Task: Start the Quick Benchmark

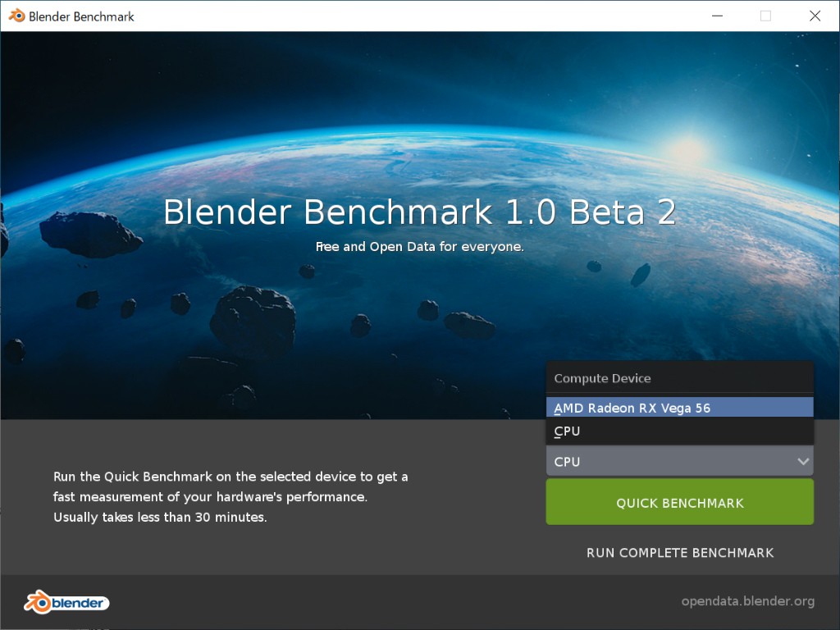Action: (679, 503)
